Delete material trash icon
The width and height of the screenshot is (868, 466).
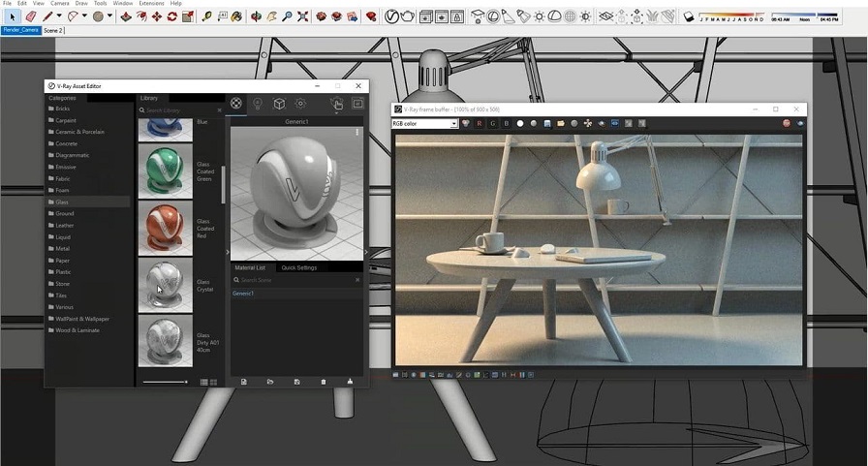(x=324, y=382)
